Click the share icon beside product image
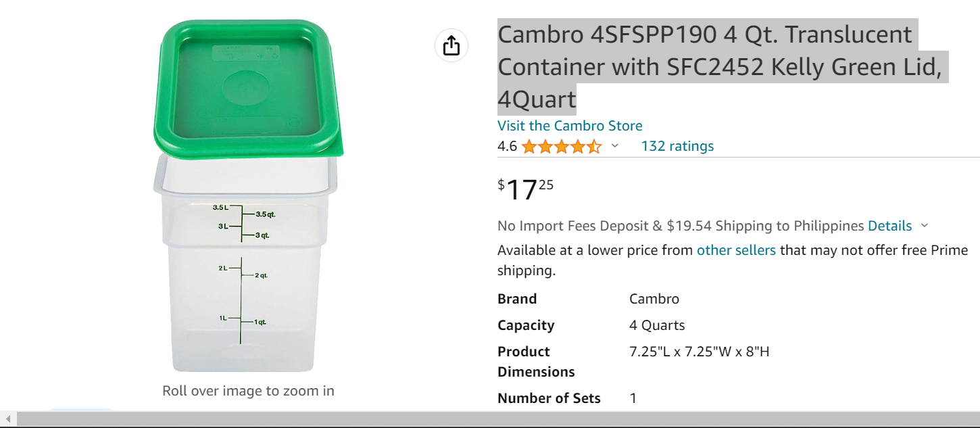This screenshot has height=428, width=980. pyautogui.click(x=451, y=46)
